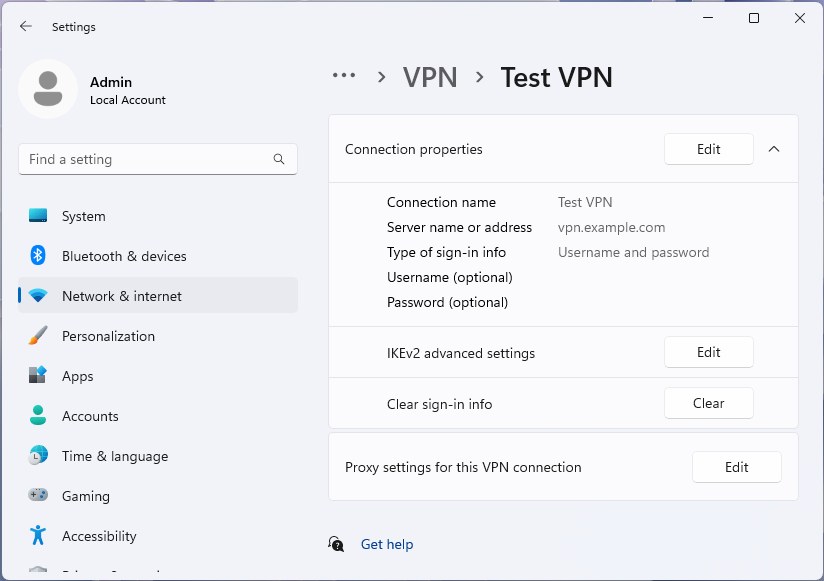Click the Accounts person icon
This screenshot has height=581, width=824.
tap(38, 416)
